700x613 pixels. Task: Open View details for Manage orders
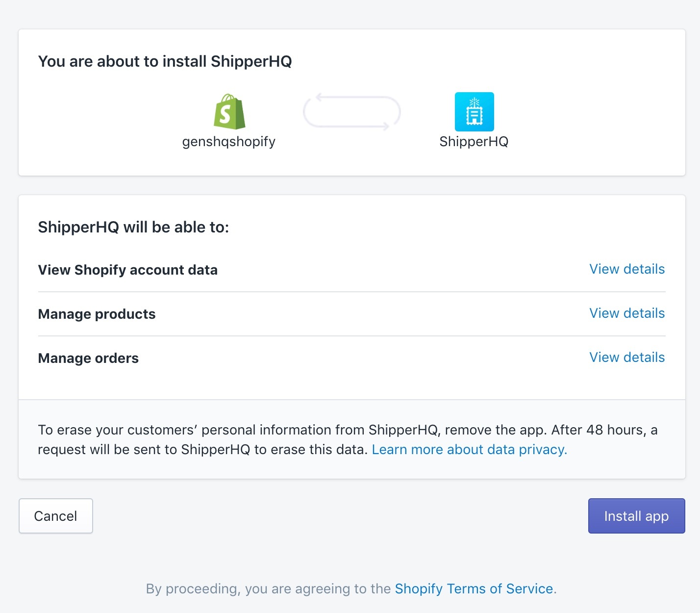coord(626,358)
